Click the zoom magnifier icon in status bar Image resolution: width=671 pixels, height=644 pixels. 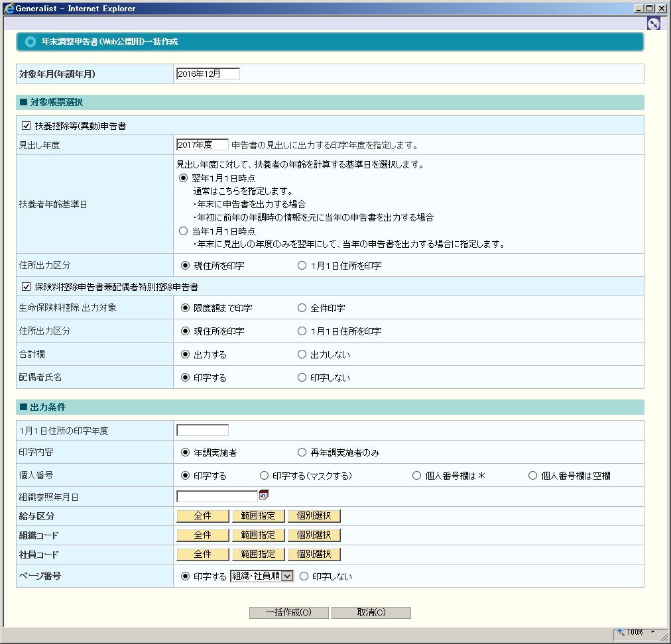point(621,631)
